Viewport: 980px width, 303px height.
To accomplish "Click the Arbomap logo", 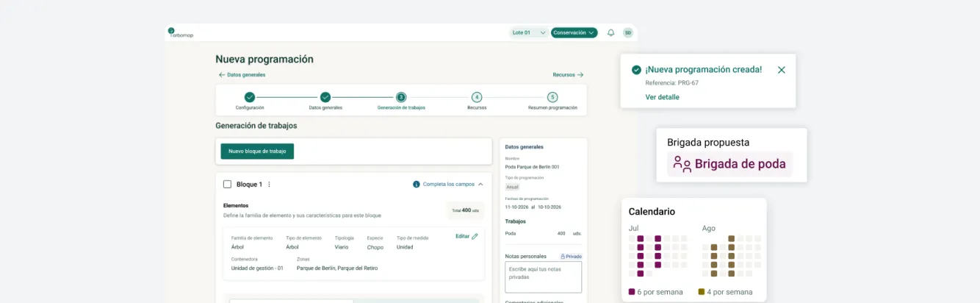I will point(180,32).
